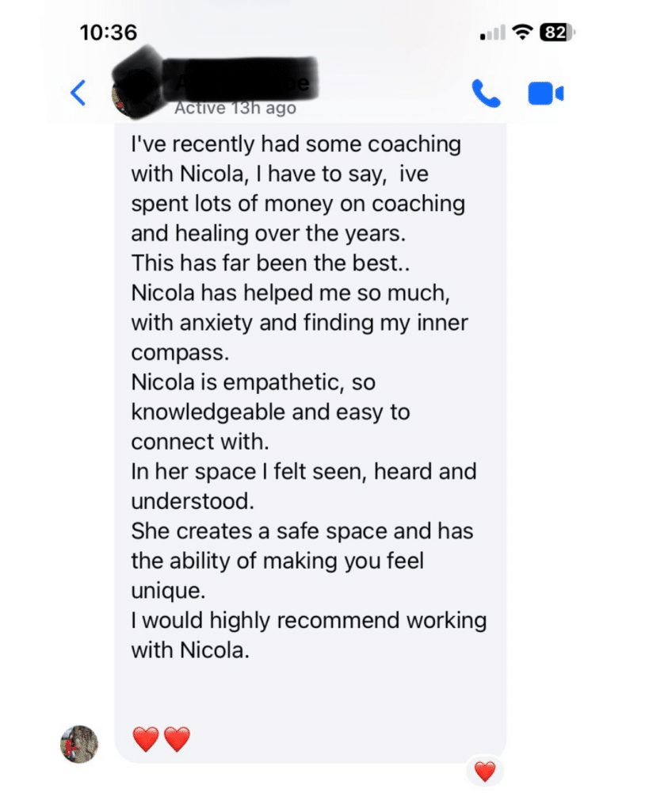
Task: Tap the heart reaction badge below the message
Action: pos(484,770)
